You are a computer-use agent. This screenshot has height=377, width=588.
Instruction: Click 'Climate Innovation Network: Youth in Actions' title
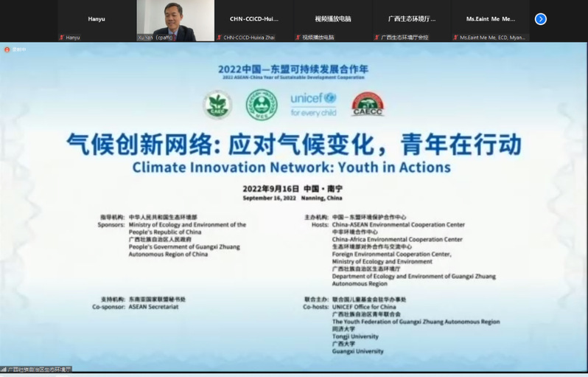[x=291, y=167]
